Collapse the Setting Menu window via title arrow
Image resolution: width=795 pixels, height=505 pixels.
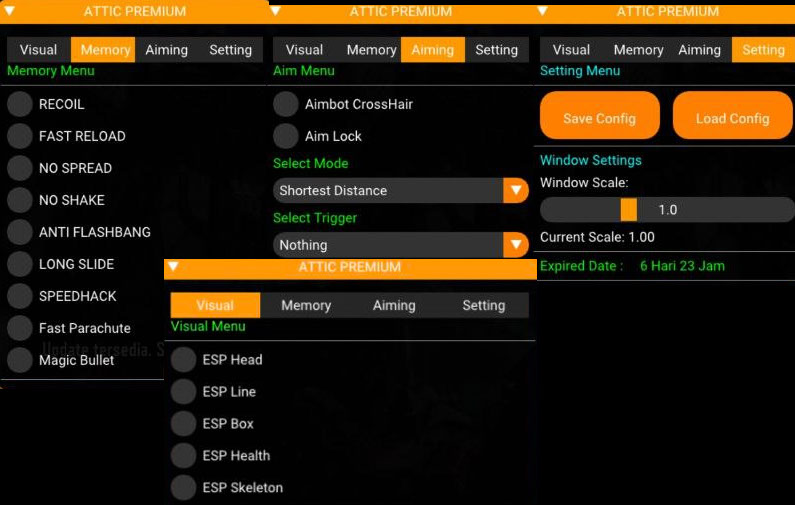pyautogui.click(x=543, y=11)
